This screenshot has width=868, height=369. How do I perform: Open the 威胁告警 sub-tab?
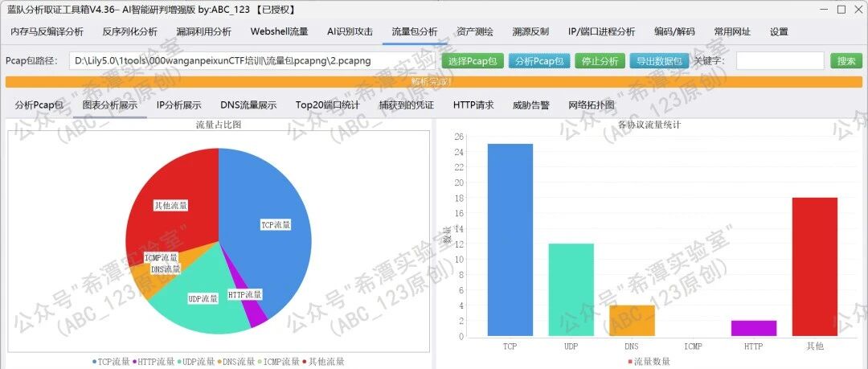point(531,105)
